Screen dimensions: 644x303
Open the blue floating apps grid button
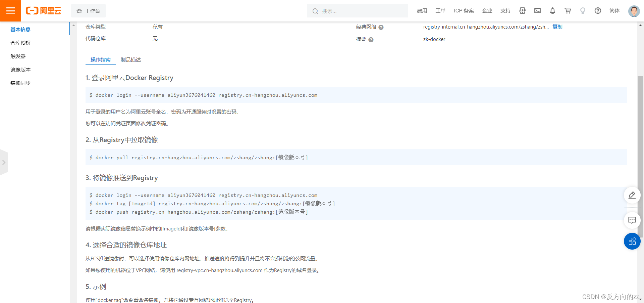pyautogui.click(x=632, y=241)
